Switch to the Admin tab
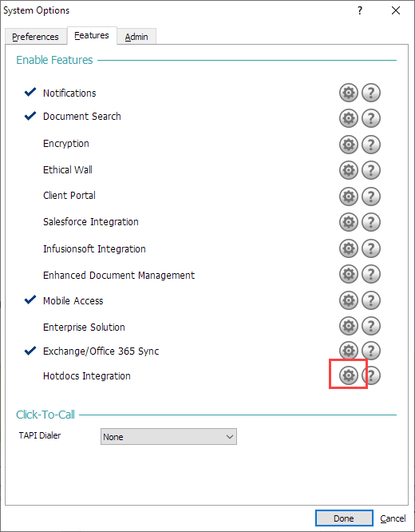415x532 pixels. [x=136, y=37]
